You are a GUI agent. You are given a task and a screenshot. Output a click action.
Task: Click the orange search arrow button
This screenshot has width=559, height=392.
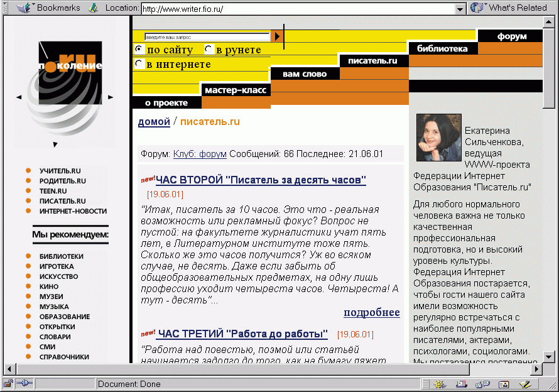point(277,37)
